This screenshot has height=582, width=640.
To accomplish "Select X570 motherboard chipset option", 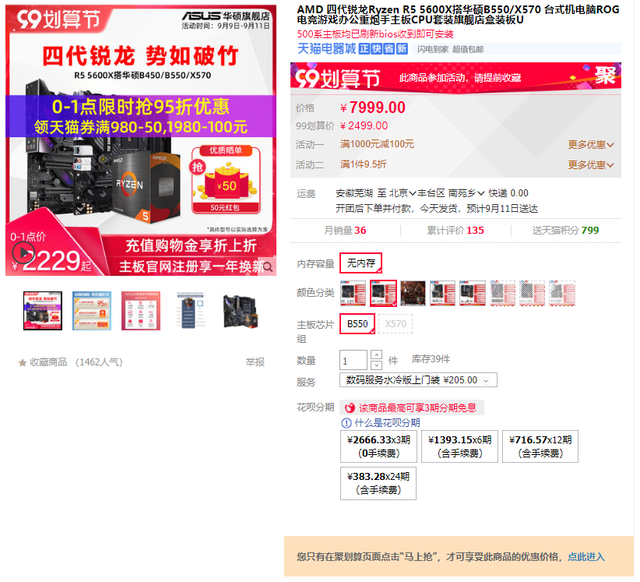I will pyautogui.click(x=396, y=324).
